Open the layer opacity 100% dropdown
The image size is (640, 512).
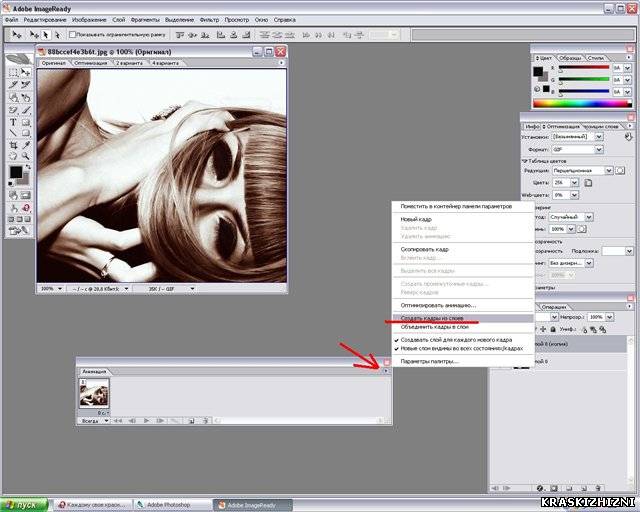[609, 317]
